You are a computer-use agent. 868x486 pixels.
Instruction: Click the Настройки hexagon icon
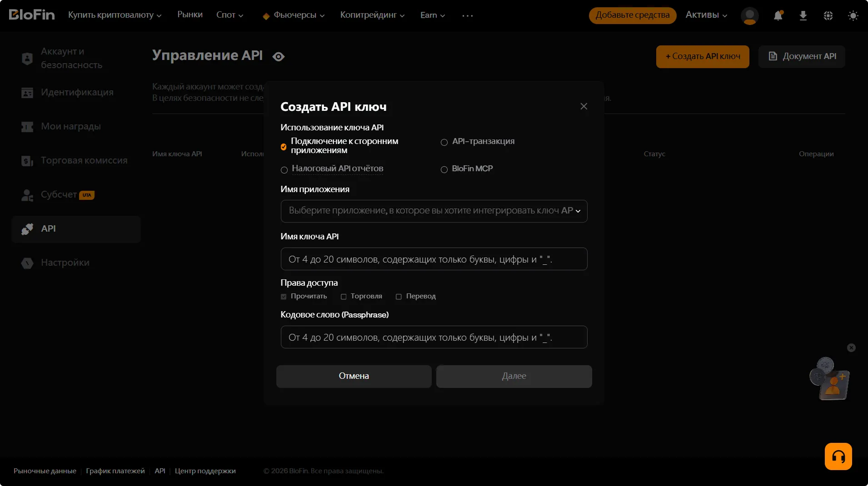(x=27, y=263)
